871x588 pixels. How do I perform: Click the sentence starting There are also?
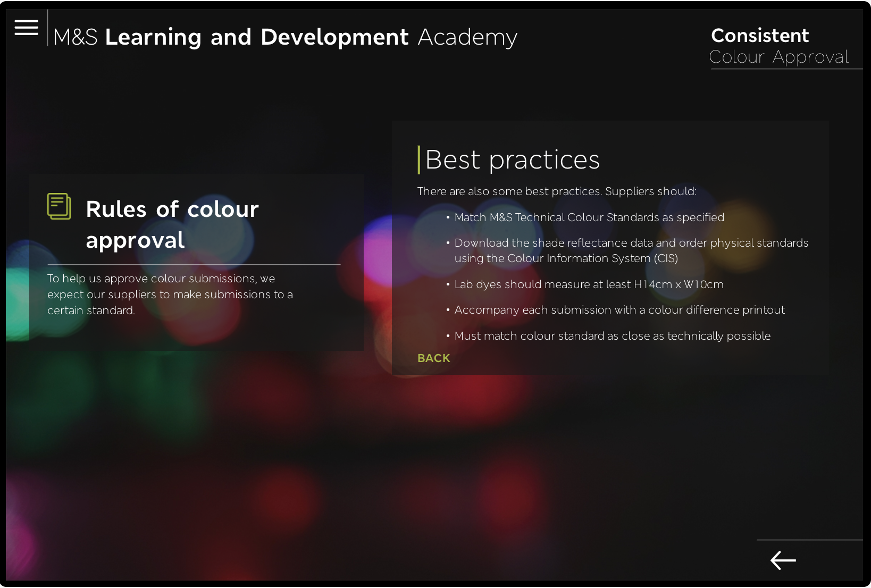pyautogui.click(x=556, y=191)
